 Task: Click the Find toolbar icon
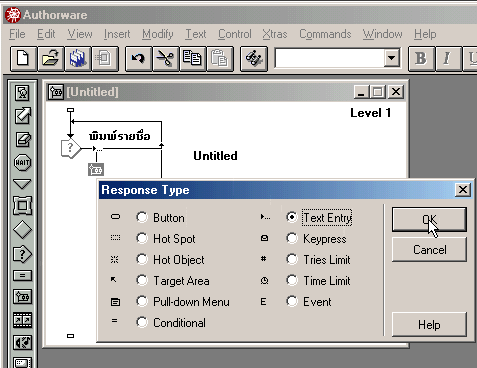click(254, 59)
